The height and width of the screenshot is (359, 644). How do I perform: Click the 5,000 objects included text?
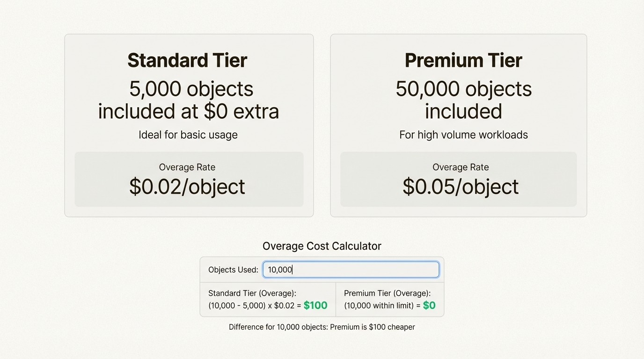pyautogui.click(x=188, y=100)
